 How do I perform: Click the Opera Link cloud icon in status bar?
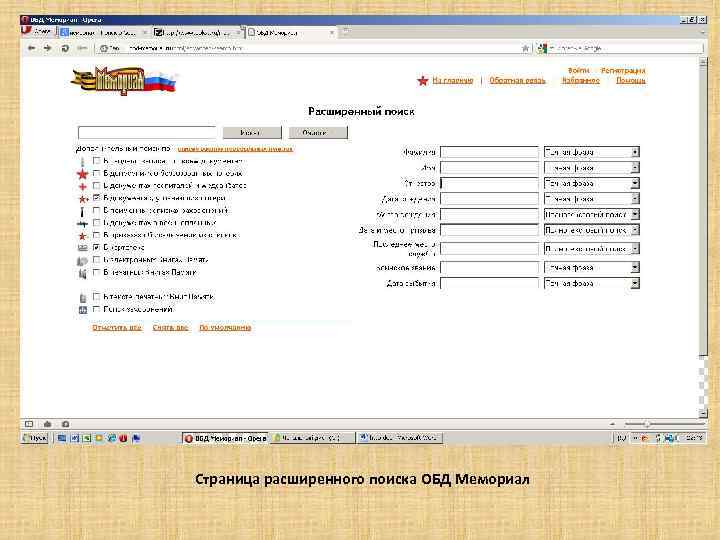(x=47, y=424)
